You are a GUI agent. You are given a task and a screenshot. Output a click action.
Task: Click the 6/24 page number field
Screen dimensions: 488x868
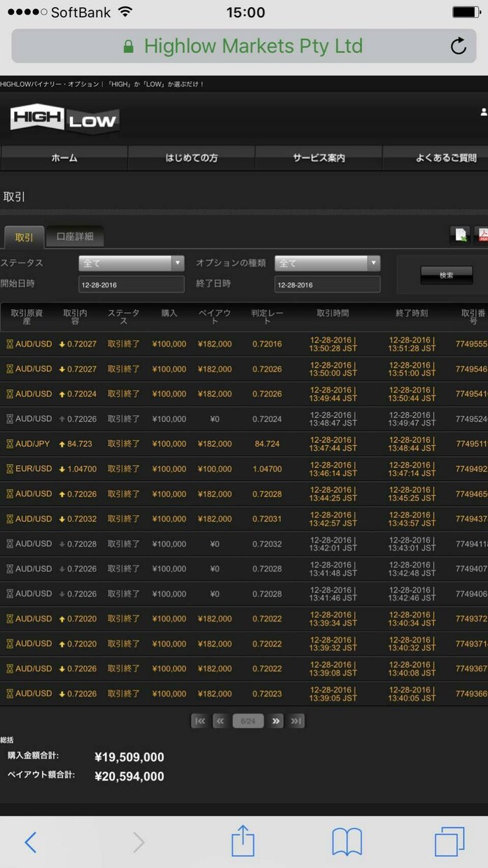[248, 721]
